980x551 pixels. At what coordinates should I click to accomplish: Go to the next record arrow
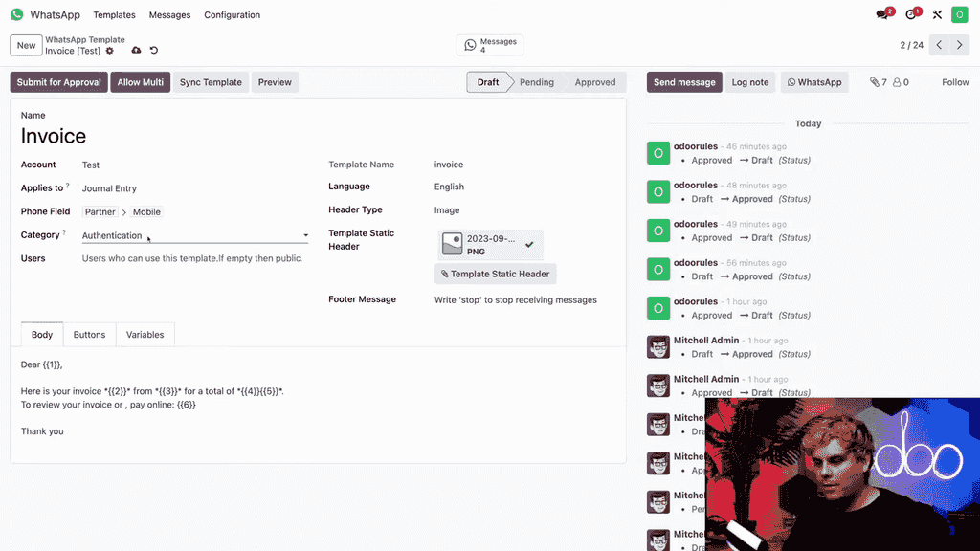coord(960,45)
